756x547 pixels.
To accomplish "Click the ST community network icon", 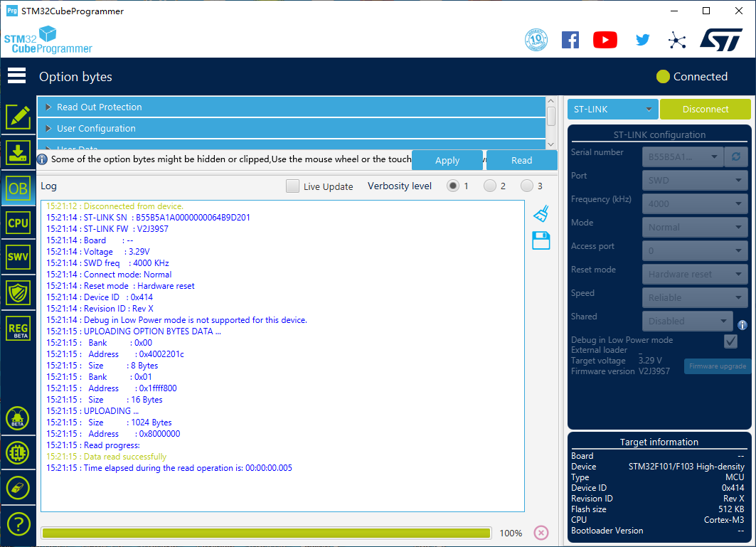I will (x=677, y=40).
